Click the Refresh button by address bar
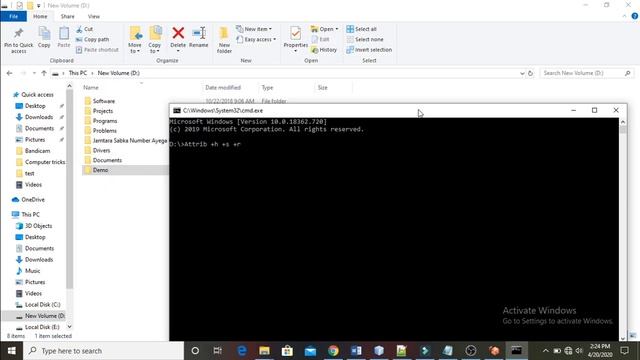This screenshot has height=360, width=640. tap(530, 73)
